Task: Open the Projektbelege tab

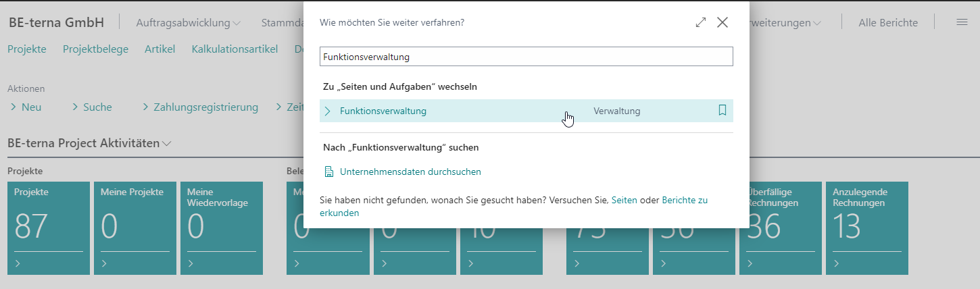Action: (x=95, y=49)
